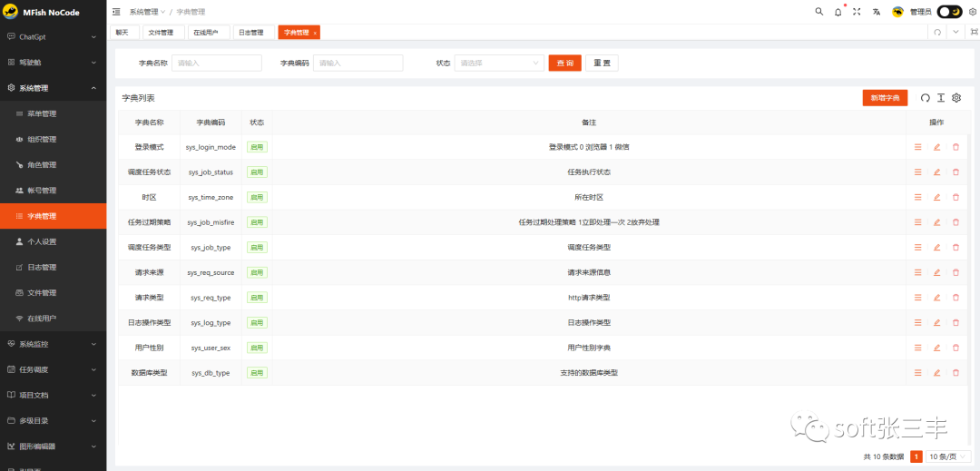The image size is (980, 471).
Task: Go to 个人设置 in sidebar
Action: point(54,241)
